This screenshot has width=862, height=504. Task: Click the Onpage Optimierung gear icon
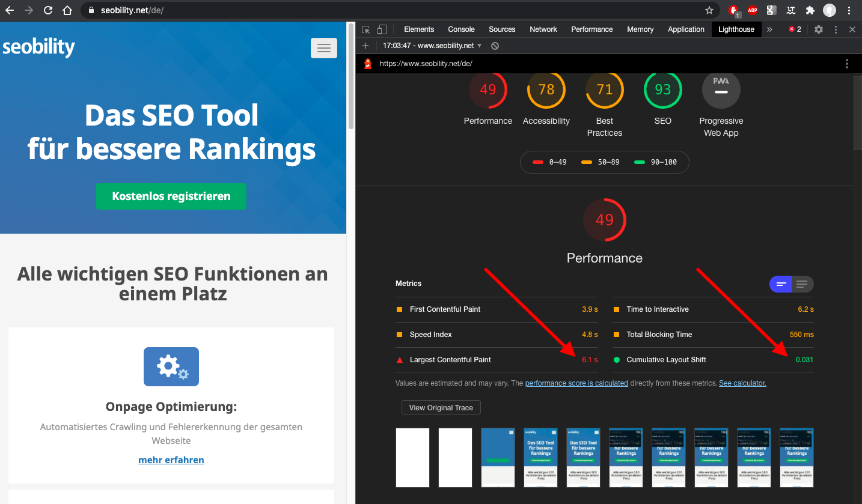[x=171, y=366]
